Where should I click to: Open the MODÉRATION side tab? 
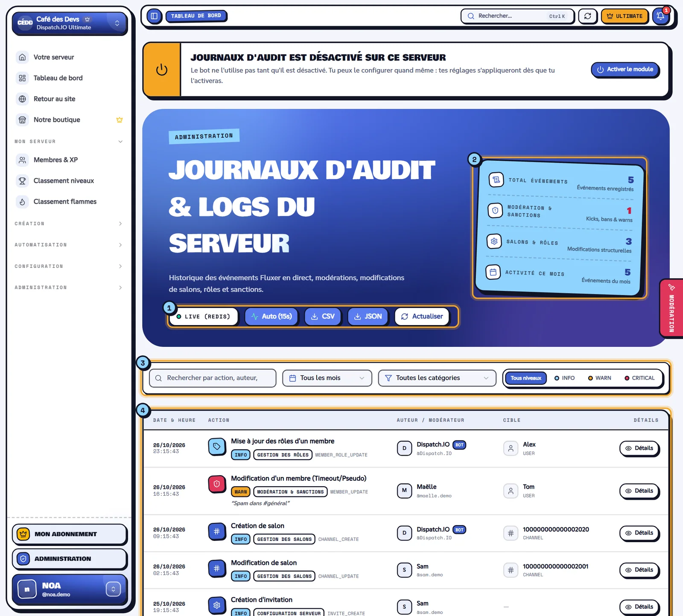coord(671,308)
